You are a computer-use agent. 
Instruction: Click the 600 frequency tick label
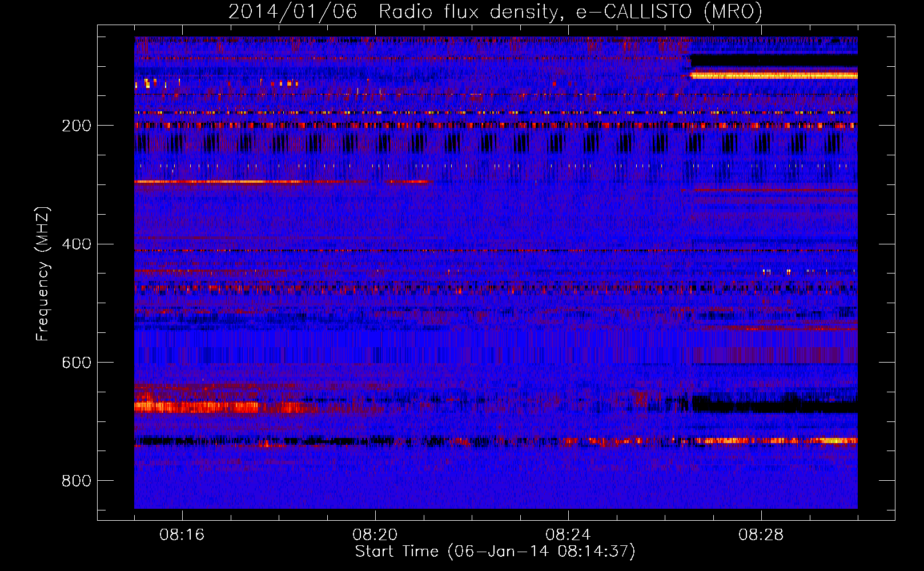coord(77,363)
